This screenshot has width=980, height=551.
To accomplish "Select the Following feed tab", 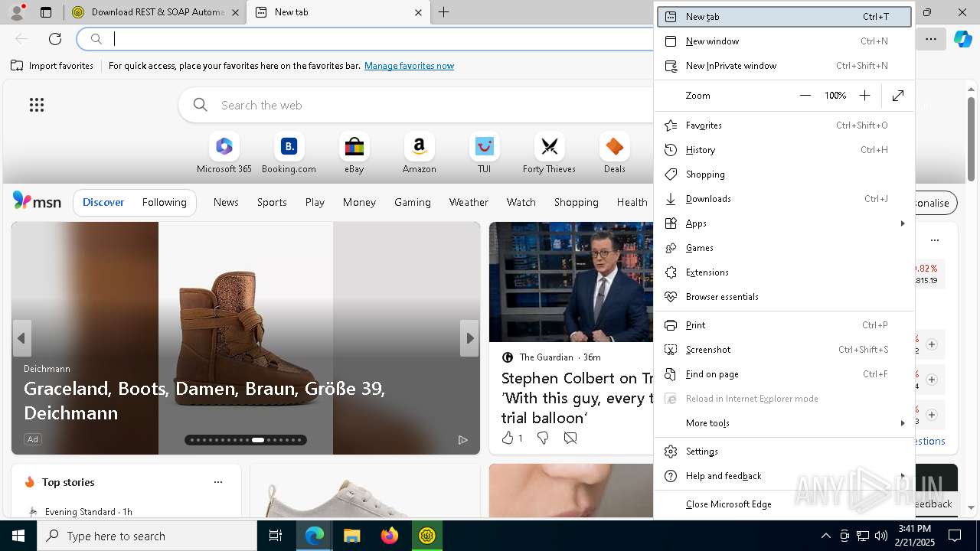I will click(x=164, y=203).
